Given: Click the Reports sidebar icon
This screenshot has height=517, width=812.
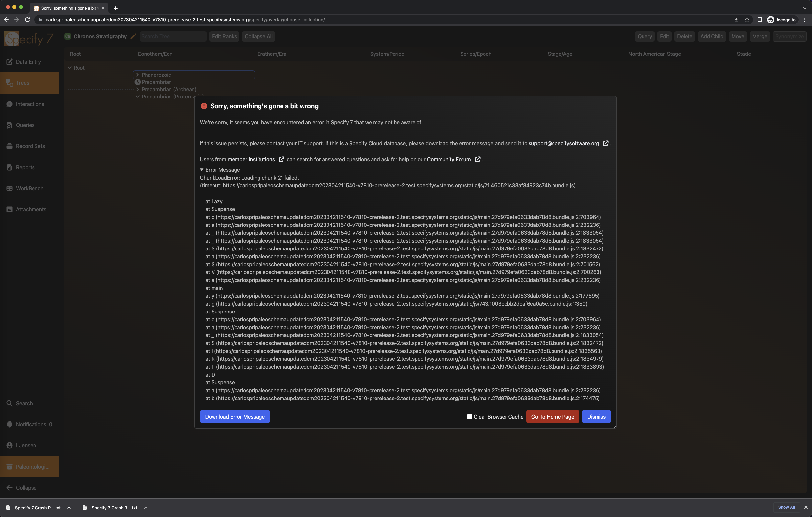Looking at the screenshot, I should (10, 167).
